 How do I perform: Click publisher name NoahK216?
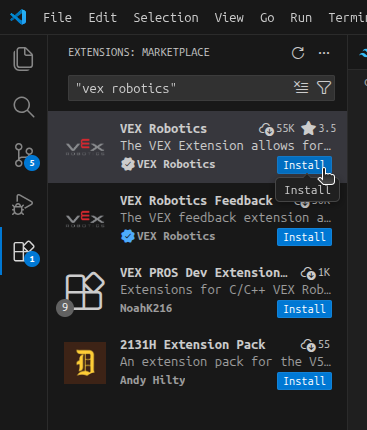[x=146, y=308]
